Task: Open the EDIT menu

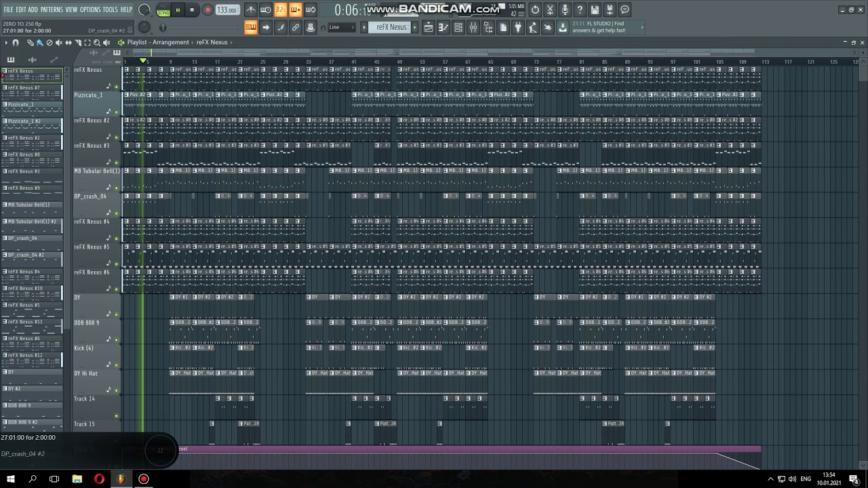Action: click(20, 9)
